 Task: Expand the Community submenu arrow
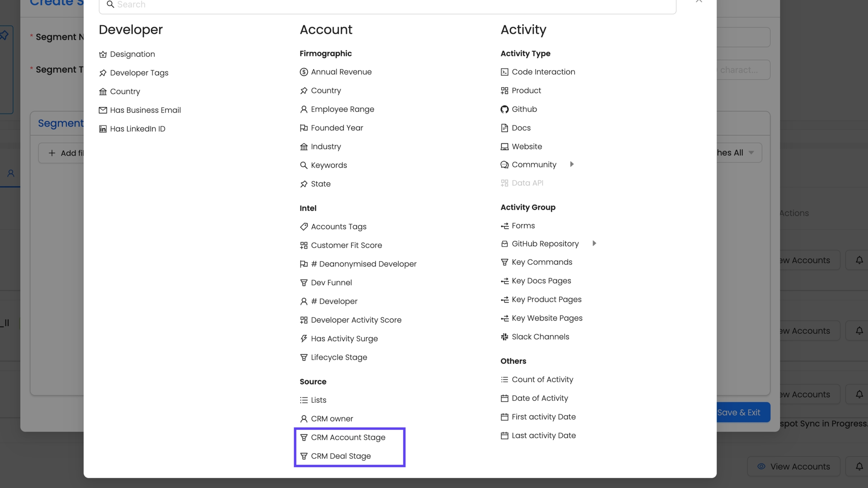[x=572, y=164]
